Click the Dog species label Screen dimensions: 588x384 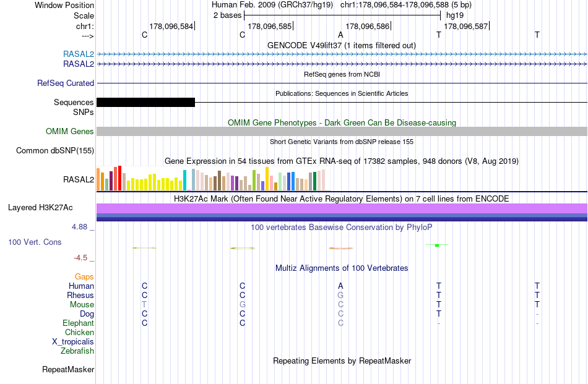pos(87,314)
